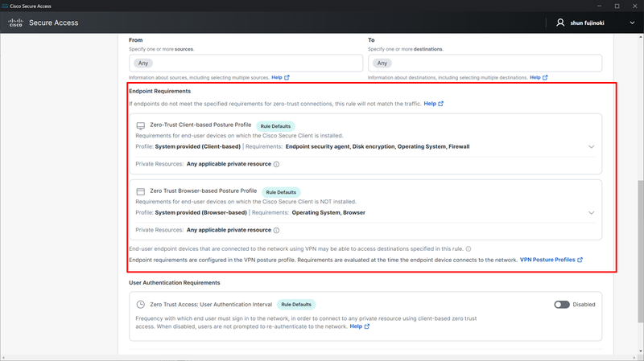
Task: Select the Any chip in To field
Action: tap(382, 64)
